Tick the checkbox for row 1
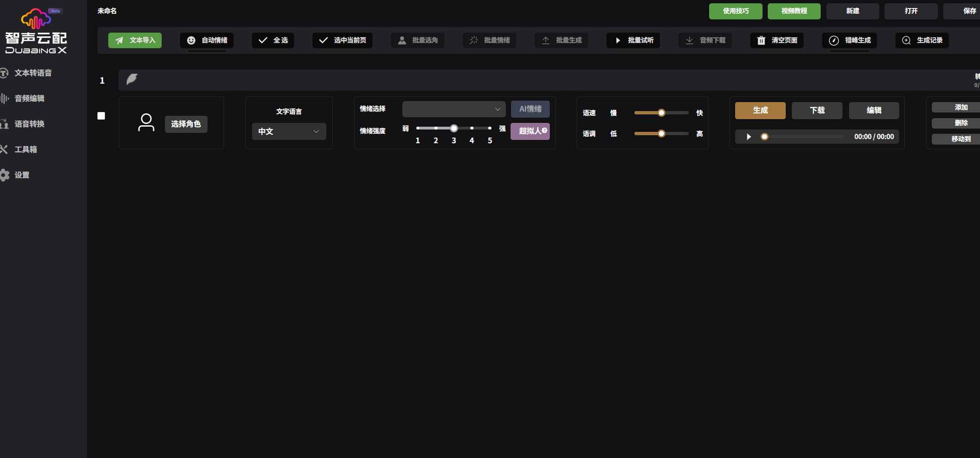 [101, 116]
